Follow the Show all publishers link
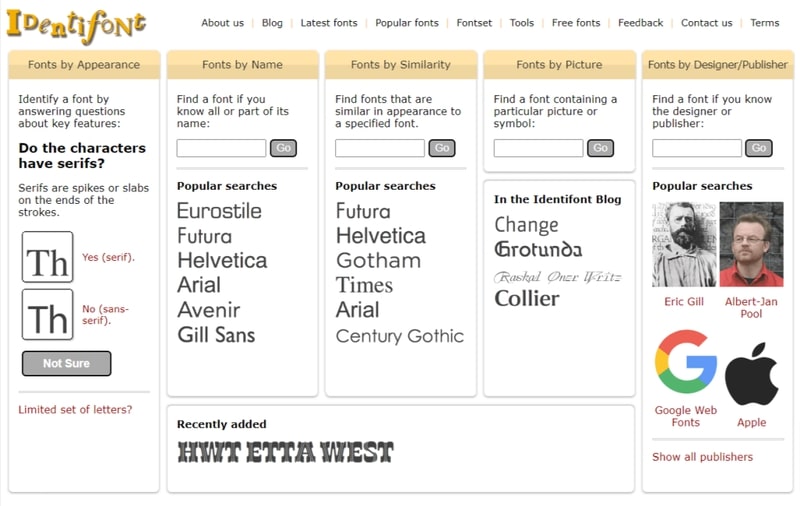This screenshot has height=506, width=800. click(x=702, y=457)
